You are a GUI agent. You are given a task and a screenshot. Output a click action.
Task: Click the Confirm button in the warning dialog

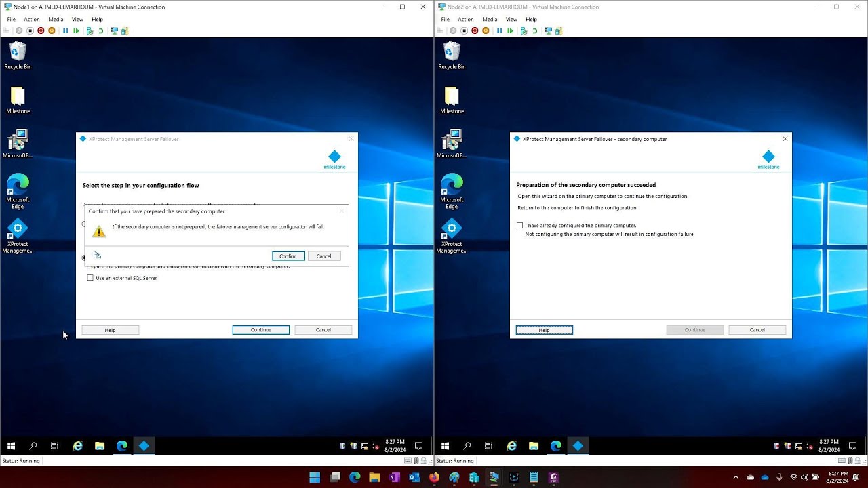coord(288,256)
